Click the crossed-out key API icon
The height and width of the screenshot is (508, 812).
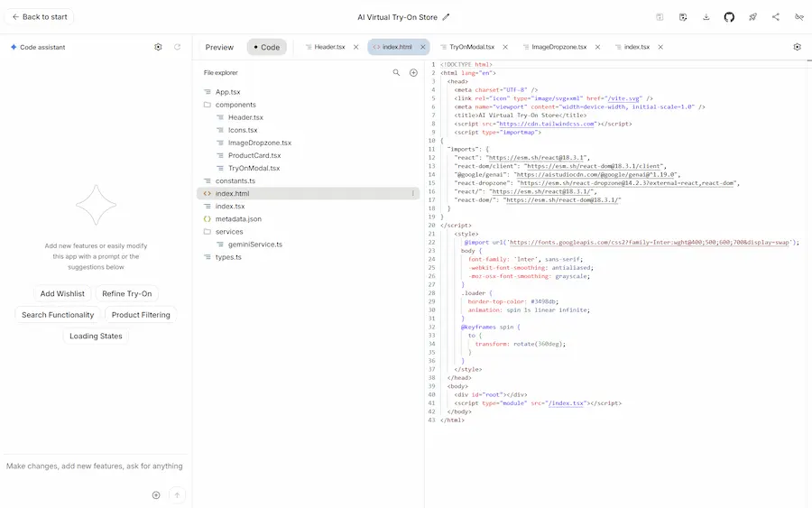[799, 17]
